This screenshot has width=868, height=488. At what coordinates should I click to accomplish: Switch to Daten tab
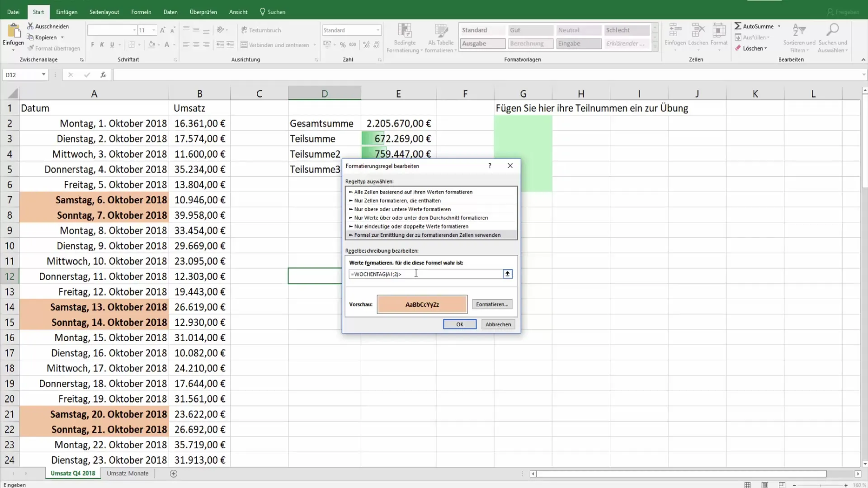point(170,12)
